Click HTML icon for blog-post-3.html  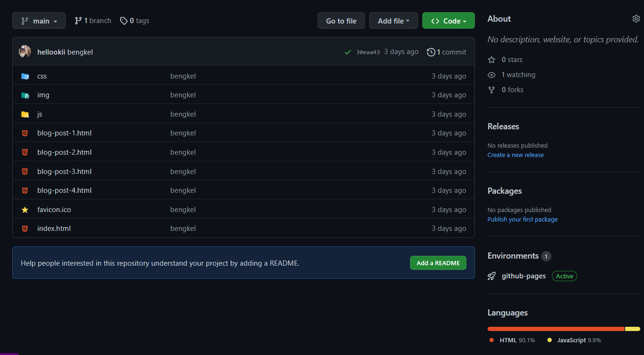click(x=25, y=172)
